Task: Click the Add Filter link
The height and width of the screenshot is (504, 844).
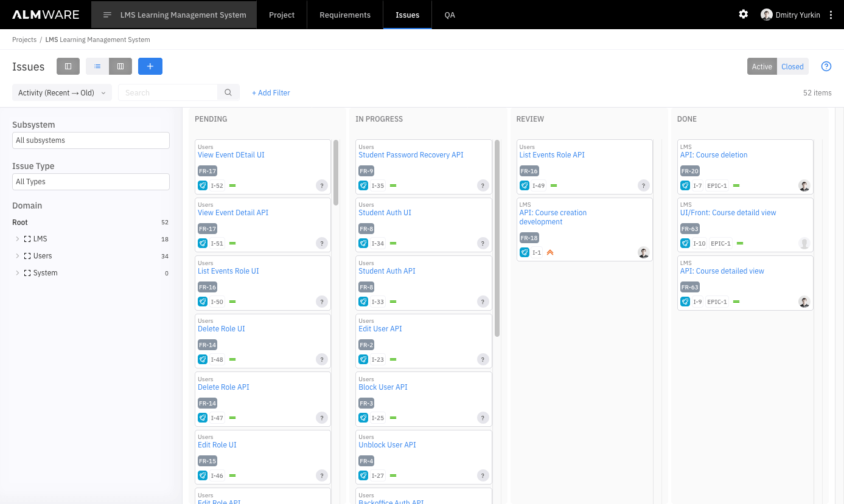Action: click(x=271, y=93)
